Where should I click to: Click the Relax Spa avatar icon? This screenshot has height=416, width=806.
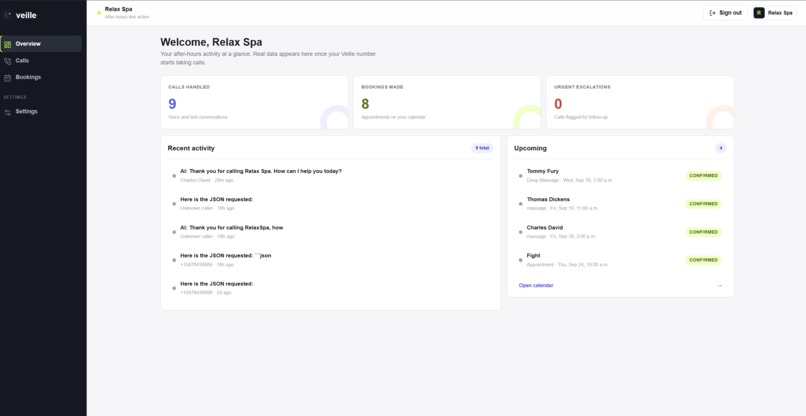coord(759,13)
